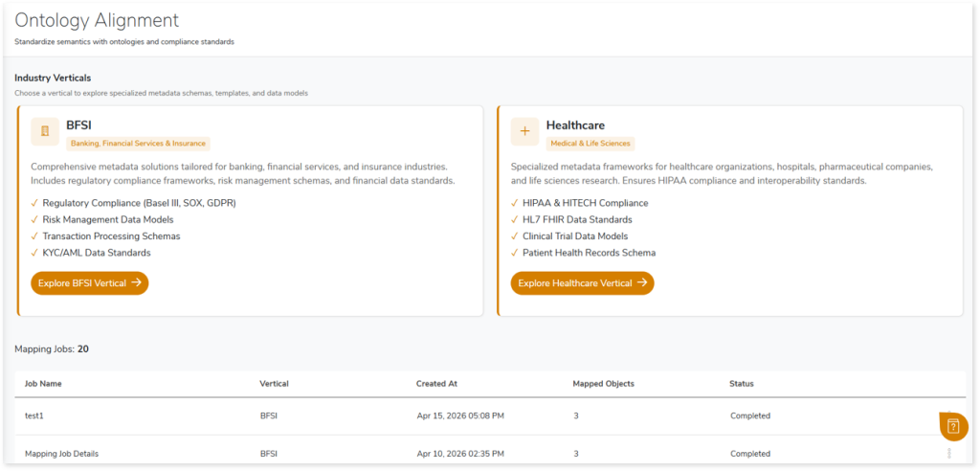Viewport: 980px width, 471px height.
Task: Sort by the Created At column header
Action: click(x=436, y=384)
